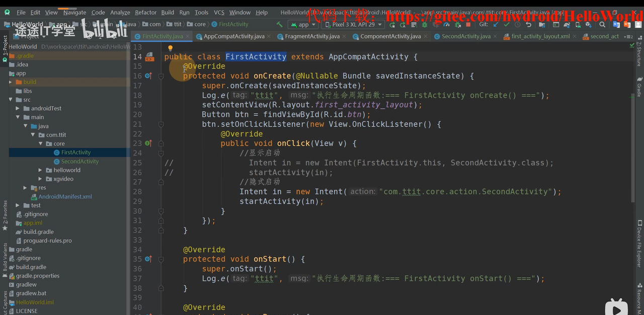Click the Git commit checkmark icon
The width and height of the screenshot is (644, 315).
(506, 24)
